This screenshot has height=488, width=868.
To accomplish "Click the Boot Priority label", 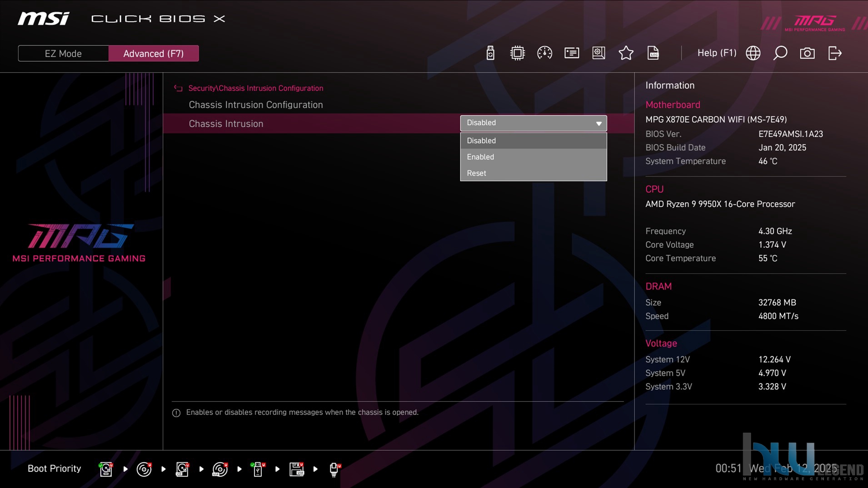I will (x=54, y=468).
